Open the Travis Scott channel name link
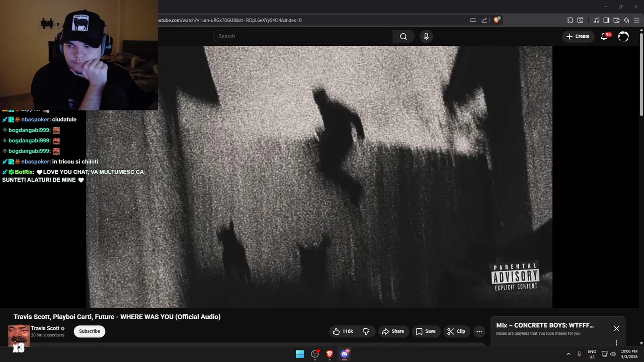 [45, 328]
